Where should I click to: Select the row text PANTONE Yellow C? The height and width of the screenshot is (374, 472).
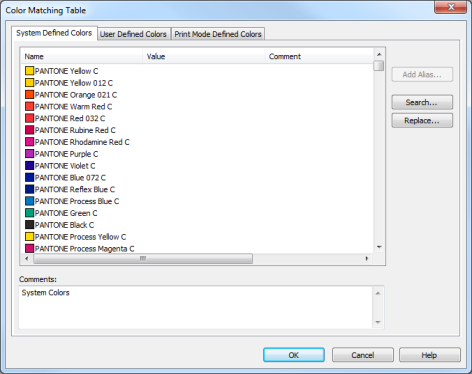[x=66, y=71]
